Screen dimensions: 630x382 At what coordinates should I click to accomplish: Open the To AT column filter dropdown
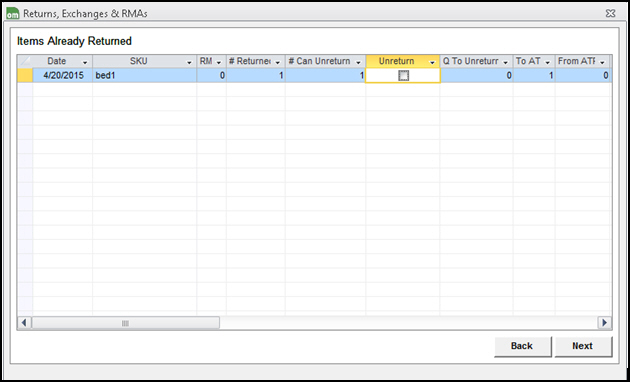point(548,62)
